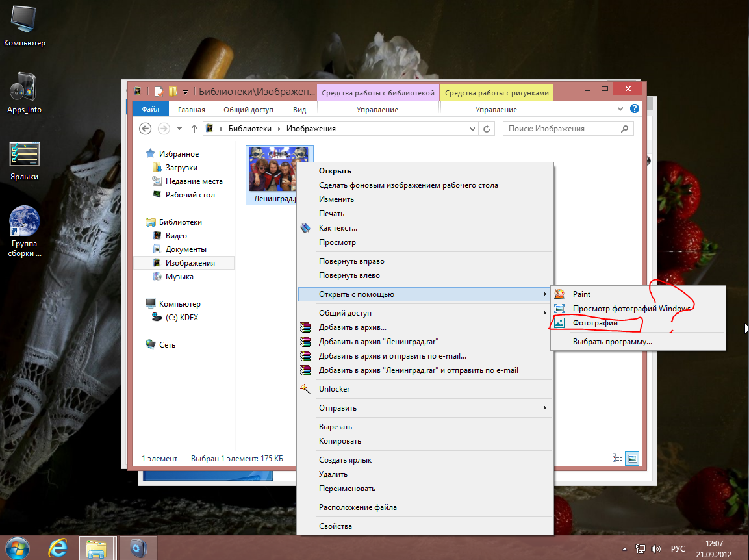Click File Explorer taskbar button
Viewport: 749px width, 560px height.
click(x=97, y=548)
